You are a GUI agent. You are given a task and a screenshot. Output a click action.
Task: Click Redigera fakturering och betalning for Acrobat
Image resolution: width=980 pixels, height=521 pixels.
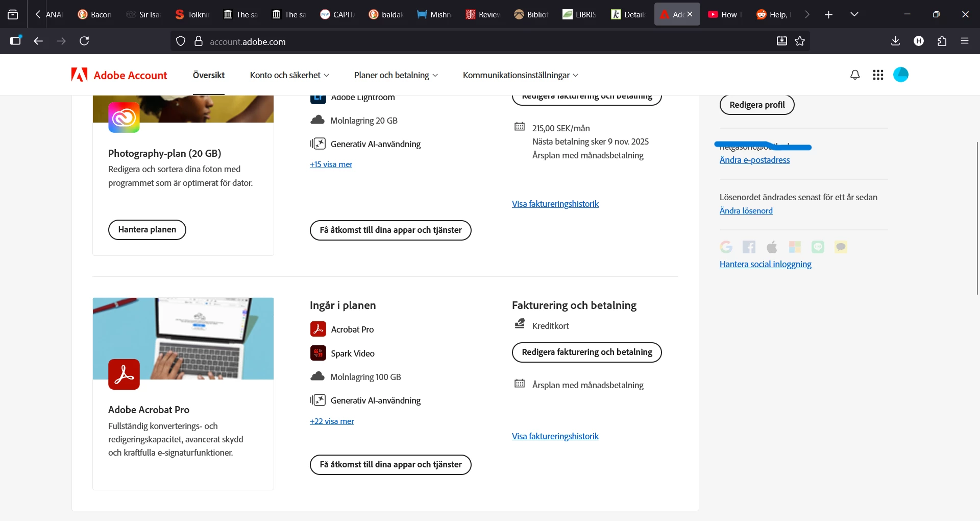[587, 352]
